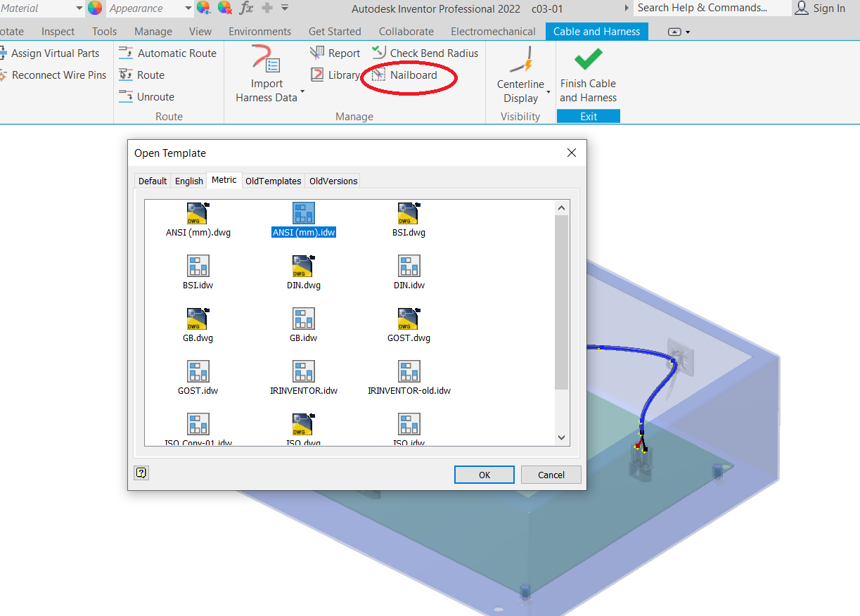
Task: Select the GOST.dwg template
Action: tap(409, 324)
